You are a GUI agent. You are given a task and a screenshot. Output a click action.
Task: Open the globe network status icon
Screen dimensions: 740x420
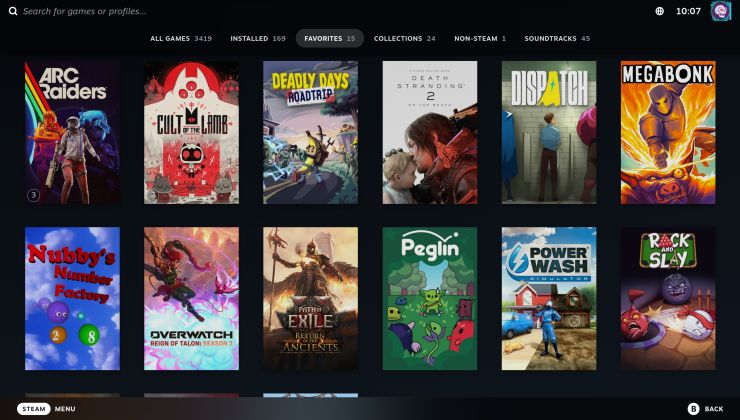pyautogui.click(x=660, y=11)
